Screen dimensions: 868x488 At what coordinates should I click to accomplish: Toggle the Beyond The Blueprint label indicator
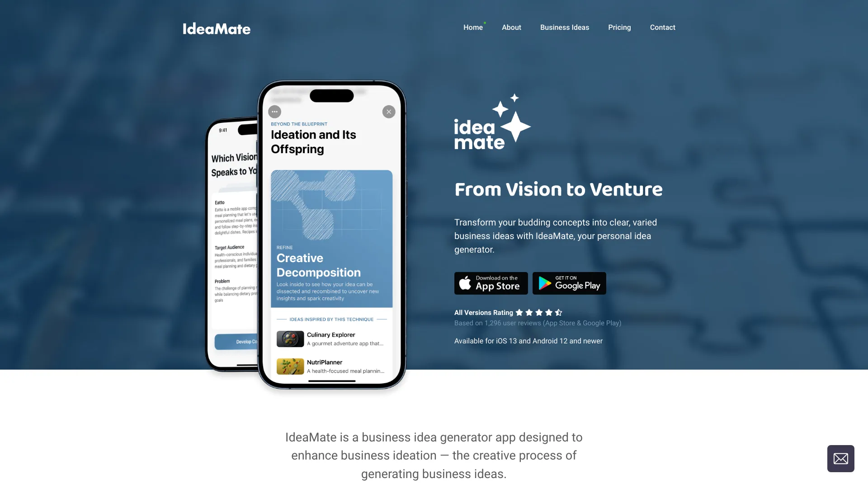(x=299, y=124)
